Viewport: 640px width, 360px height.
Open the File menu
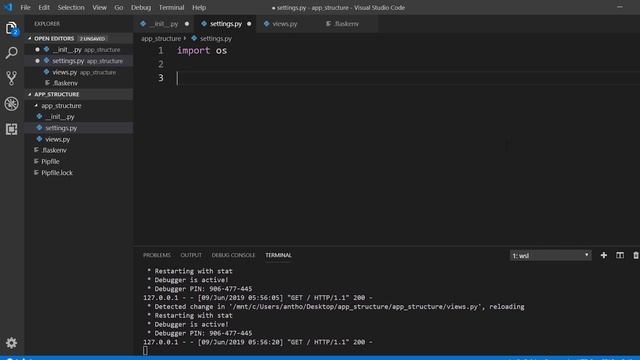[x=25, y=7]
